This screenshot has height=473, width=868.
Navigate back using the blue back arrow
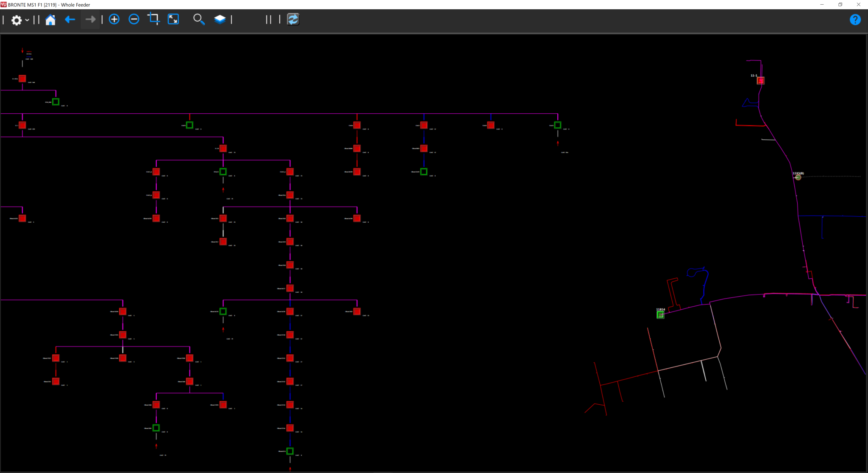tap(70, 20)
